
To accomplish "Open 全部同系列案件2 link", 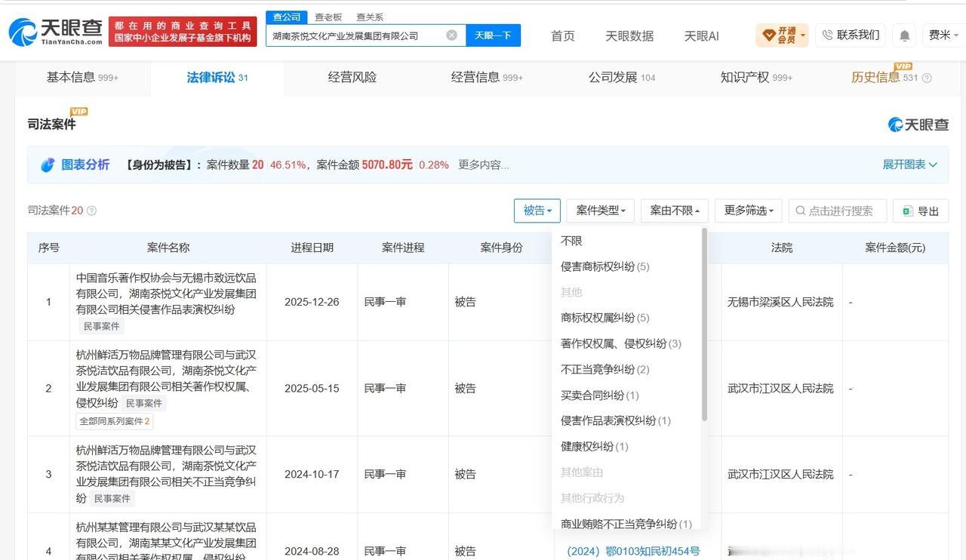I will [x=115, y=421].
